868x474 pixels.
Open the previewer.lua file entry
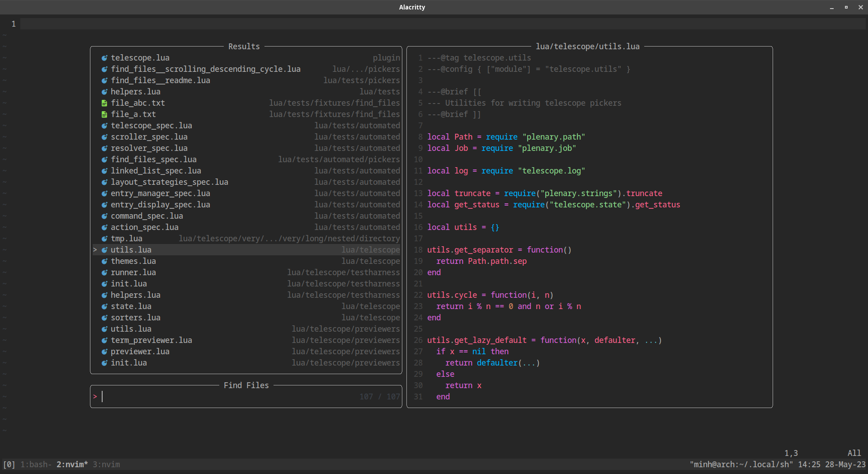pos(140,351)
